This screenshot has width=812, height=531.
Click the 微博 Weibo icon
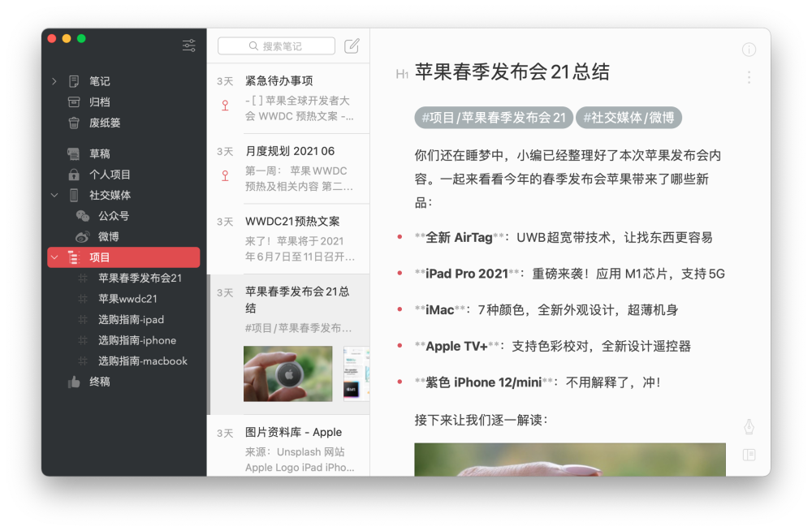tap(83, 237)
